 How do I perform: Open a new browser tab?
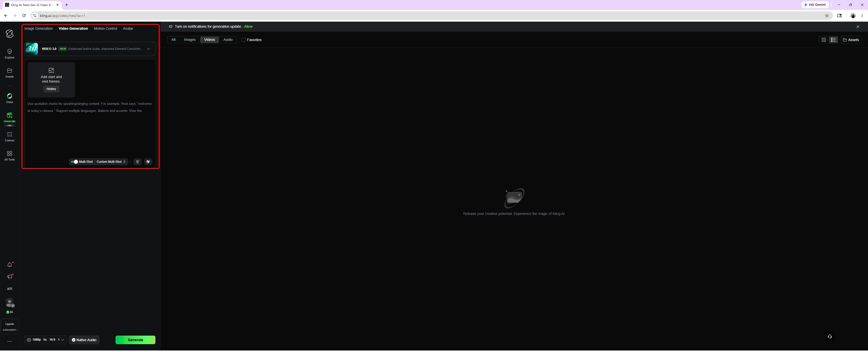67,5
